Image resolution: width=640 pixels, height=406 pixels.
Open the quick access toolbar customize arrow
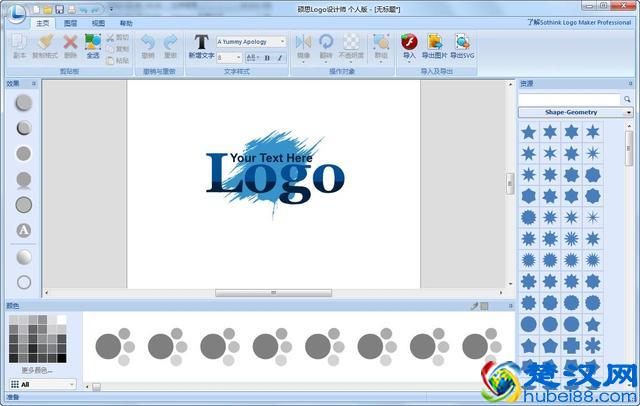point(111,9)
